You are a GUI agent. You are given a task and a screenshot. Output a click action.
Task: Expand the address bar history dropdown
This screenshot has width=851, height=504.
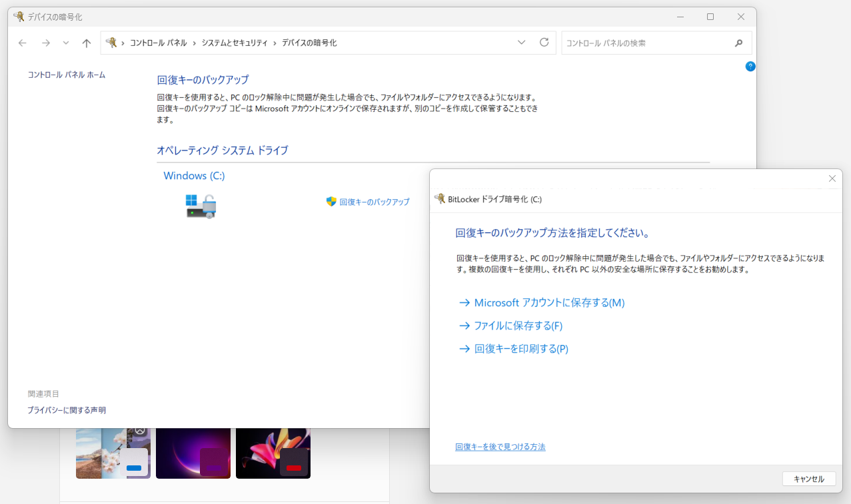tap(522, 43)
